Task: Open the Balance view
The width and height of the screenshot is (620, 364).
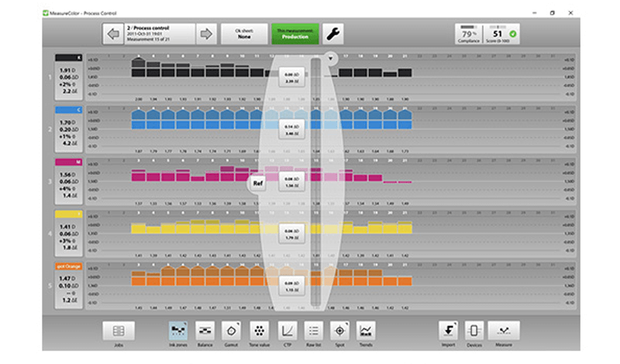Action: [x=205, y=331]
